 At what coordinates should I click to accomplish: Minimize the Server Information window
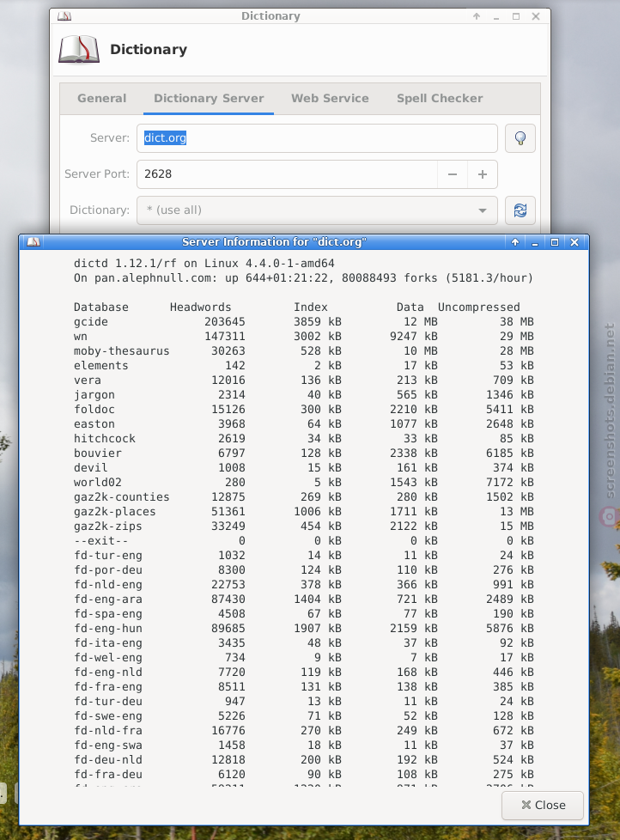coord(535,242)
